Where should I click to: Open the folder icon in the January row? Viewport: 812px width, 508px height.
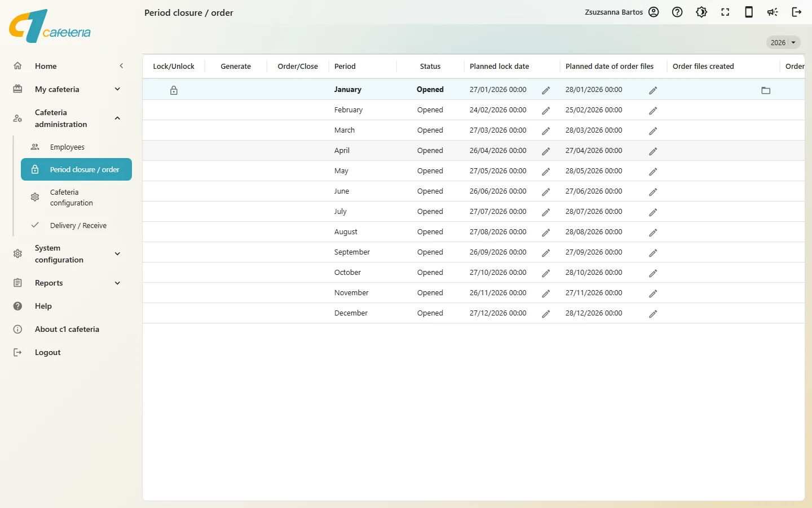point(766,90)
